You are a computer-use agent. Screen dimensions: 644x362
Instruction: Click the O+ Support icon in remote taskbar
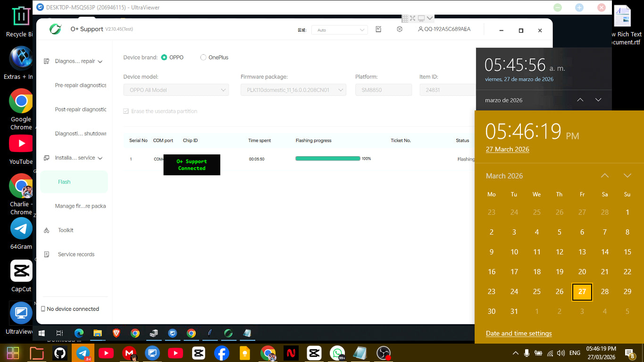pyautogui.click(x=228, y=333)
